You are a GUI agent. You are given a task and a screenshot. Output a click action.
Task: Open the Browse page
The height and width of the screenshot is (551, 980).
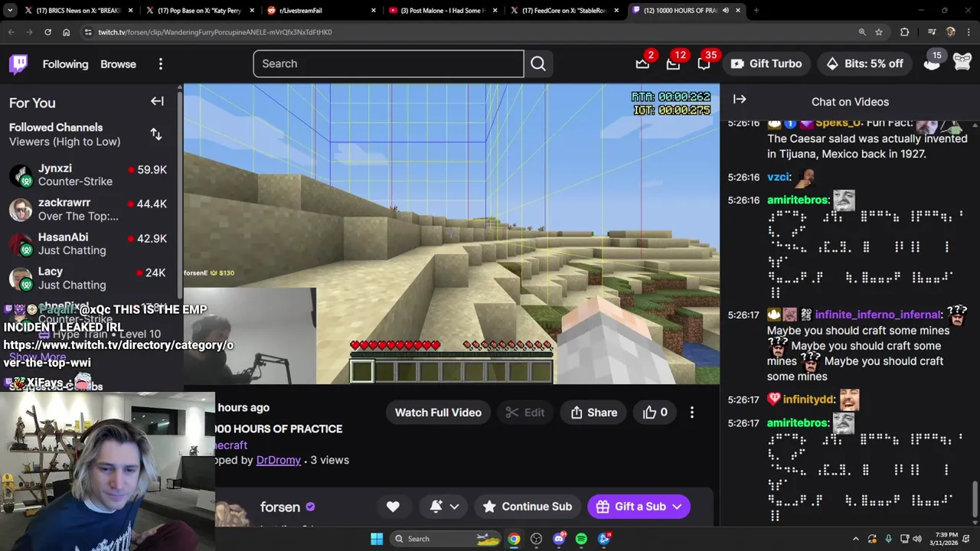[x=118, y=64]
